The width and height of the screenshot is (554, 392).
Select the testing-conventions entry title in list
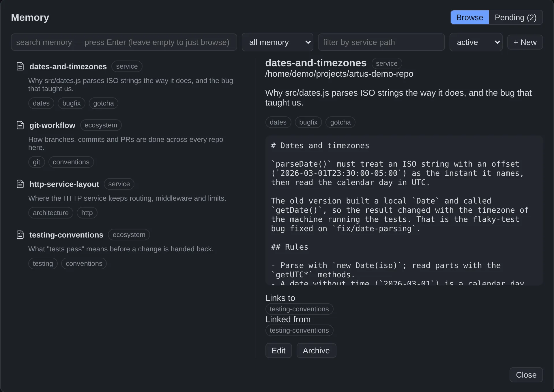(x=66, y=235)
